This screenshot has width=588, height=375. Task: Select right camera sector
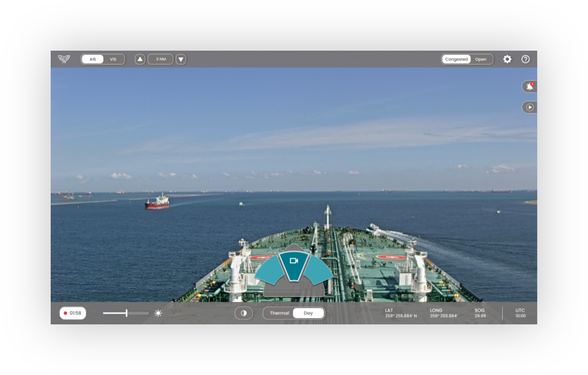coord(318,270)
